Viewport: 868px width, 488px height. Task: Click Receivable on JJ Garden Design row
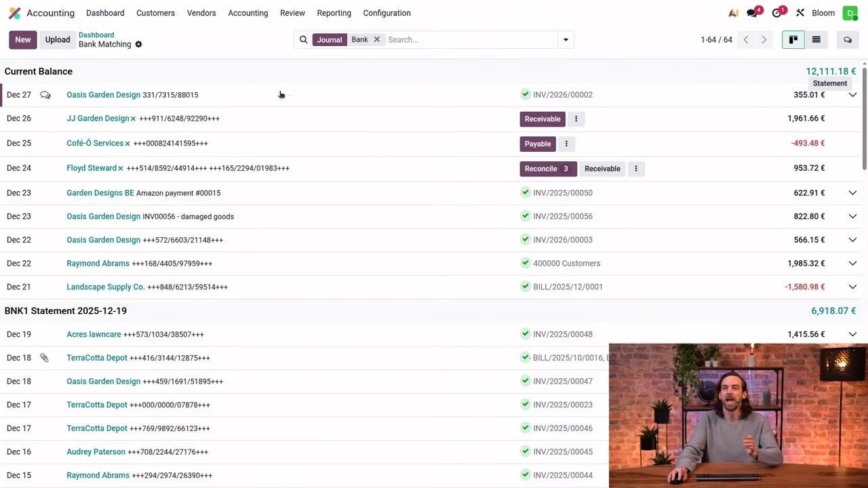(542, 119)
